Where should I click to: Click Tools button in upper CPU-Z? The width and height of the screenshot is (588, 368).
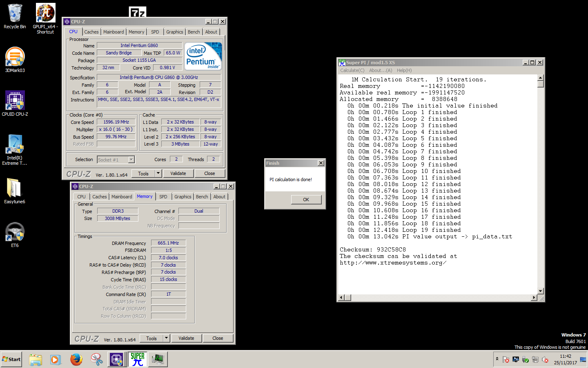click(x=143, y=173)
